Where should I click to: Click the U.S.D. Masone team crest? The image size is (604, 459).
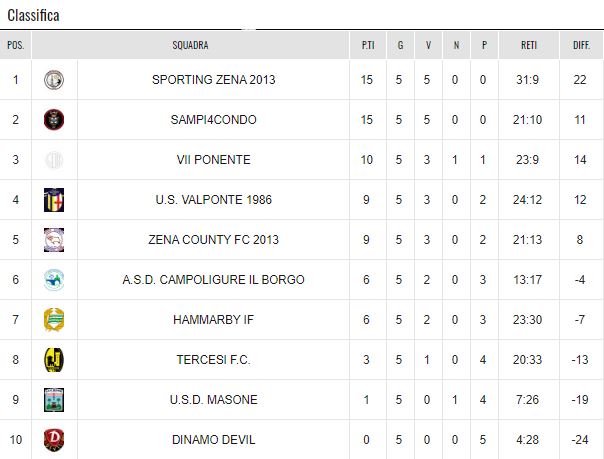click(x=54, y=400)
